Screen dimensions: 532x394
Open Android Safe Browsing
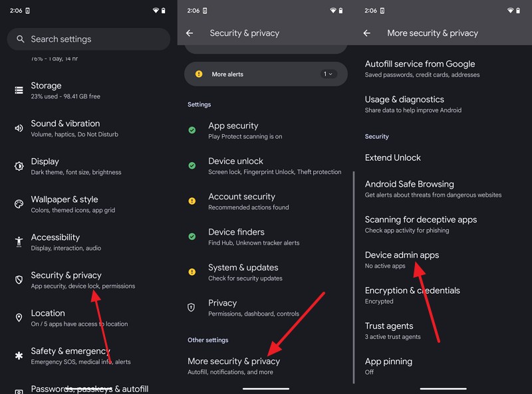[x=443, y=189]
